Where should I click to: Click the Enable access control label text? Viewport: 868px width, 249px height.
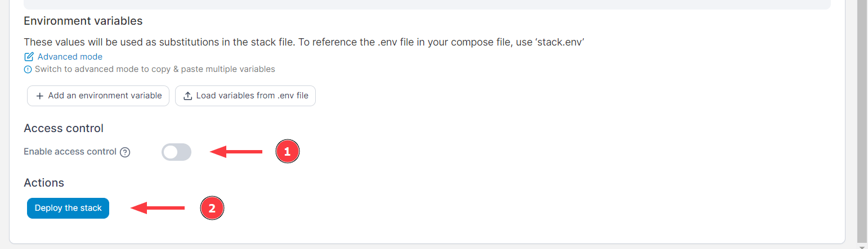coord(70,152)
